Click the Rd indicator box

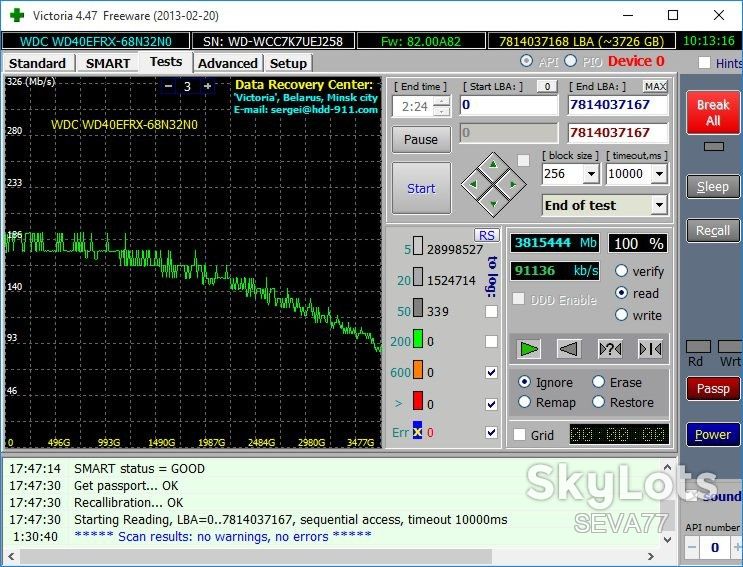click(x=698, y=347)
